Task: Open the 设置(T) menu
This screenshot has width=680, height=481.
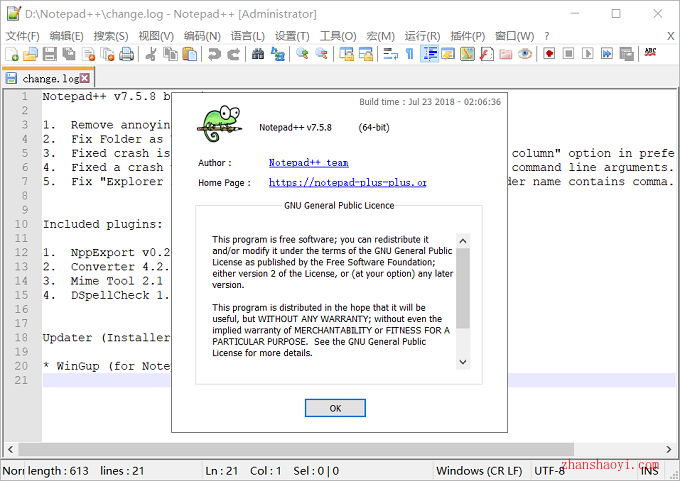Action: [292, 36]
